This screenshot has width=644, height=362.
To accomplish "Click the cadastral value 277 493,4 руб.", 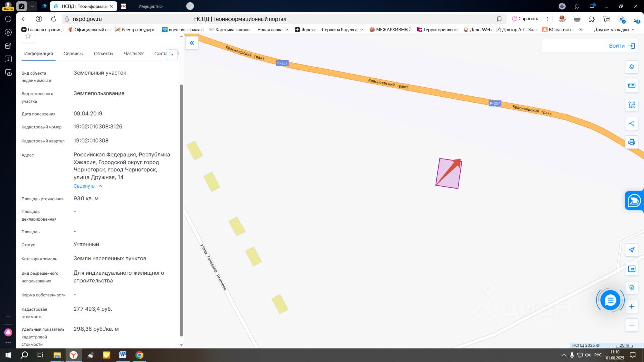I will [x=93, y=309].
